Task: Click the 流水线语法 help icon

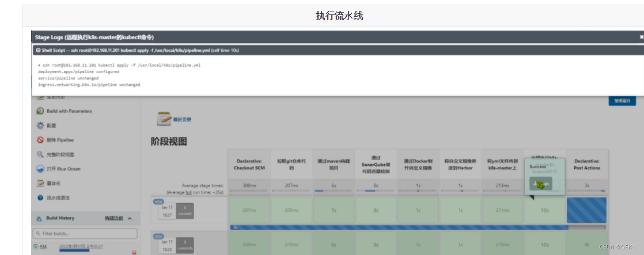Action: click(x=40, y=197)
